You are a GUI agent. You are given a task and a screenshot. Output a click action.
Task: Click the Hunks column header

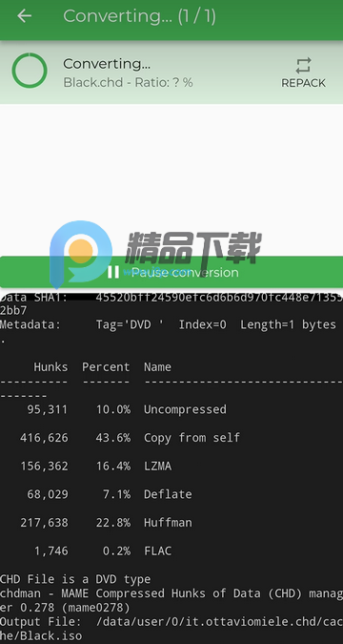50,366
